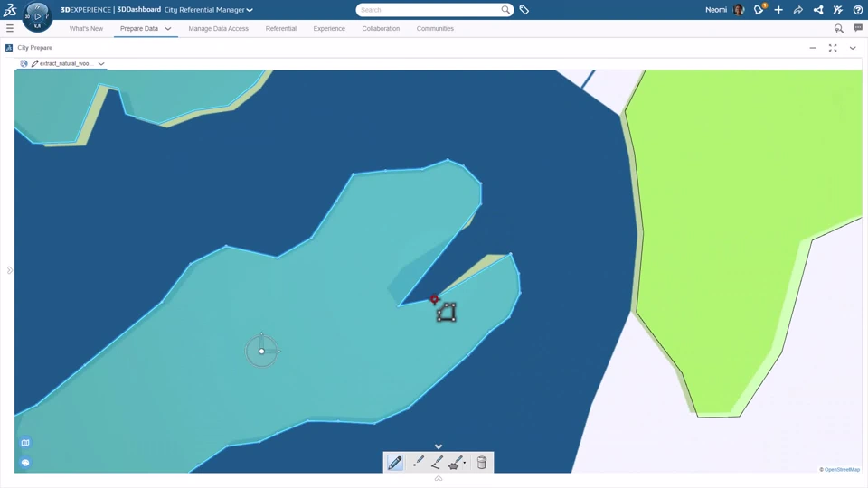Click the red vertex handle on polygon

pos(435,299)
